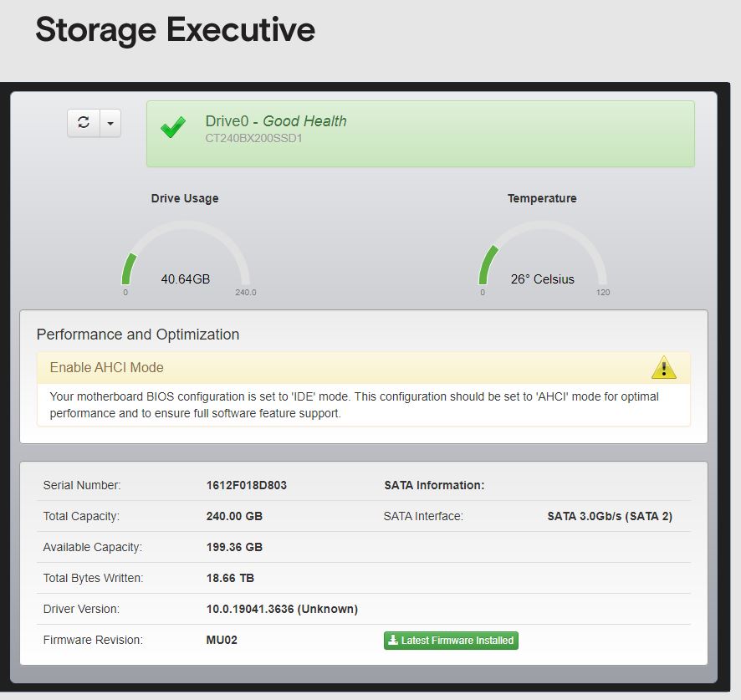Click the 40.64GB usage reading
This screenshot has width=741, height=700.
[186, 279]
